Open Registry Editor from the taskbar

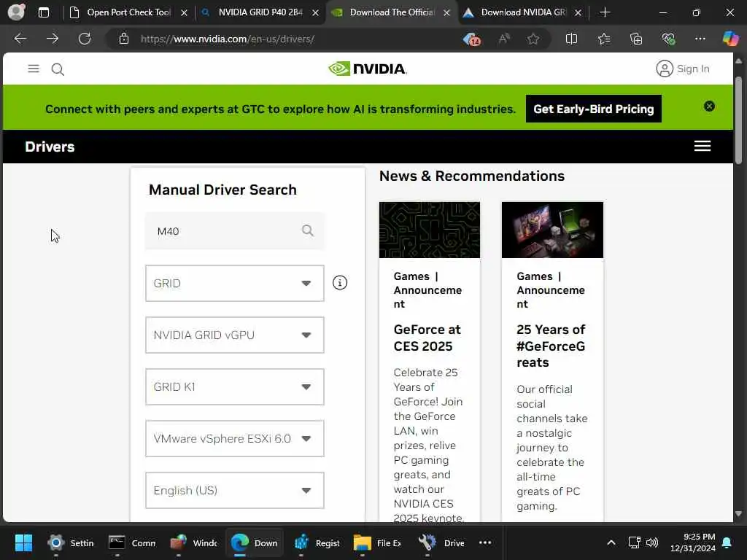coord(317,542)
